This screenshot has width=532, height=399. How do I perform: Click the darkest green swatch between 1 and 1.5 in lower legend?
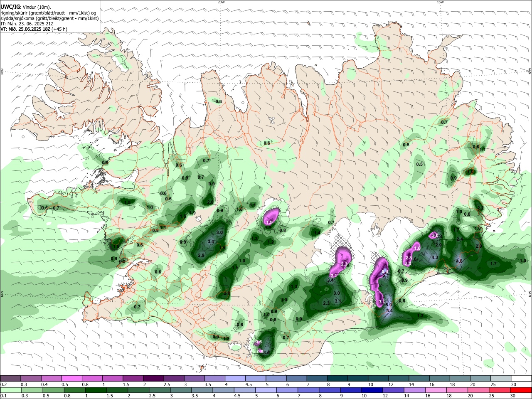pyautogui.click(x=96, y=390)
